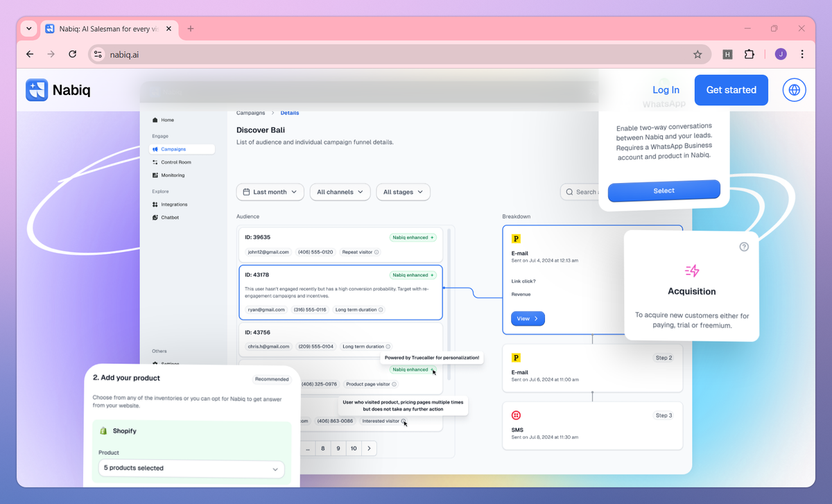Expand the 5 products selected dropdown
The height and width of the screenshot is (504, 832).
191,469
